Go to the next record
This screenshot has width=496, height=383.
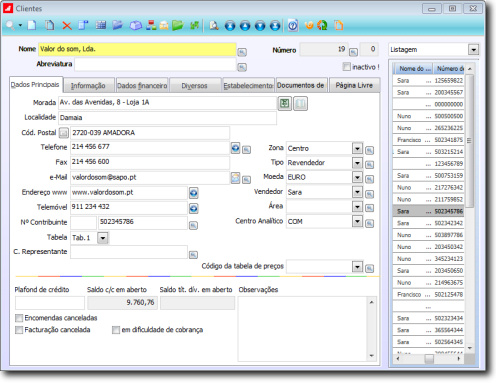pos(260,25)
